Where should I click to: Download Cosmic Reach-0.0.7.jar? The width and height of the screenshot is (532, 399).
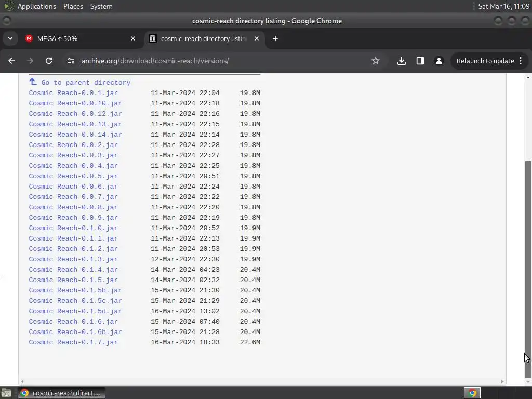(x=73, y=197)
